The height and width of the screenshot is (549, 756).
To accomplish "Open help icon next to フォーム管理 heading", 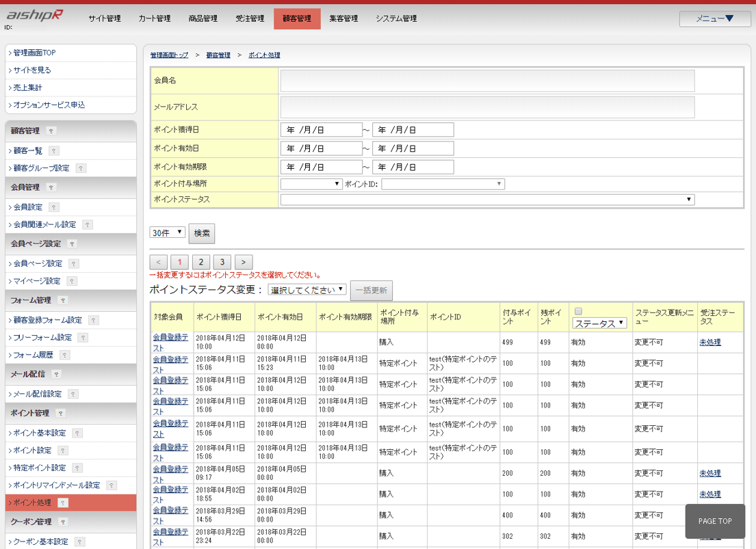I will click(62, 300).
